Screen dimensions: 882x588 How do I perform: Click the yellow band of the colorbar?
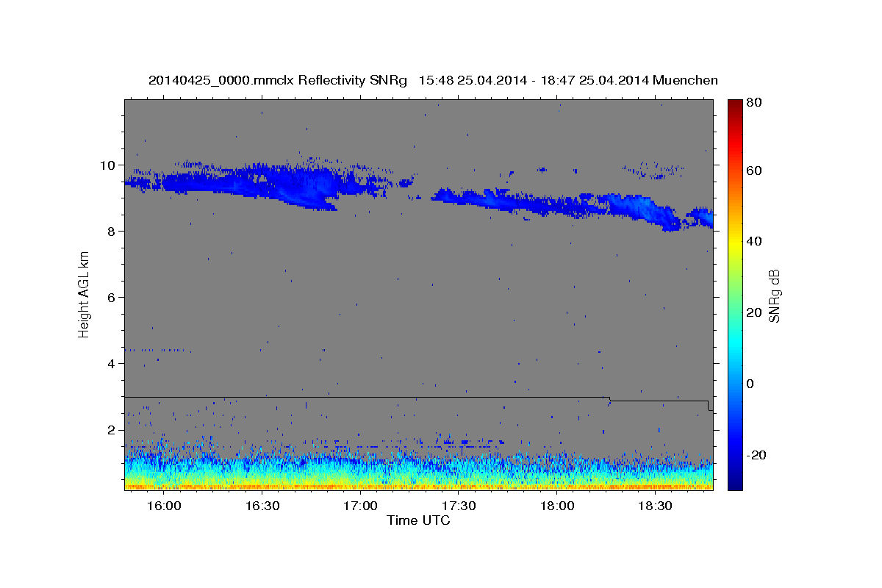[734, 243]
